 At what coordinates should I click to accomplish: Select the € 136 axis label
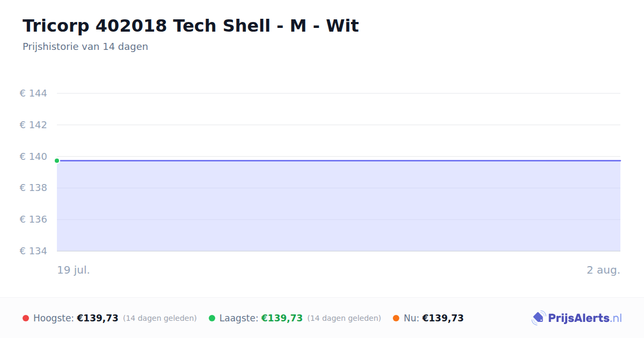33,219
